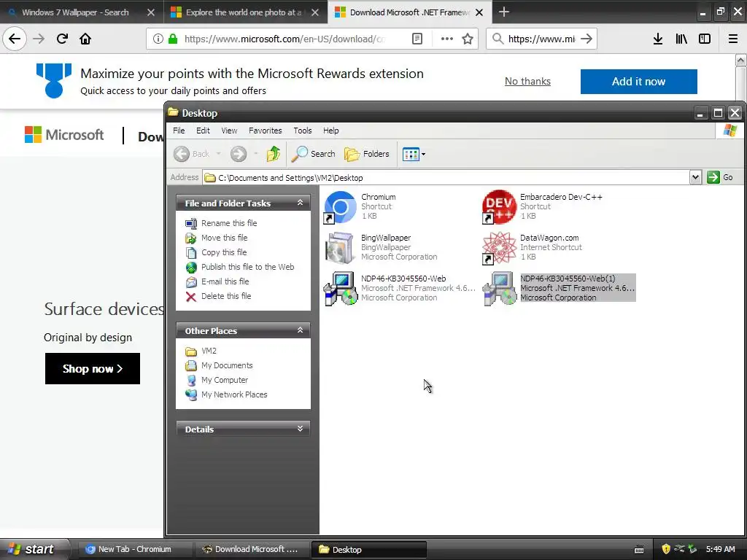
Task: Click Microsoft logo on webpage
Action: point(64,135)
